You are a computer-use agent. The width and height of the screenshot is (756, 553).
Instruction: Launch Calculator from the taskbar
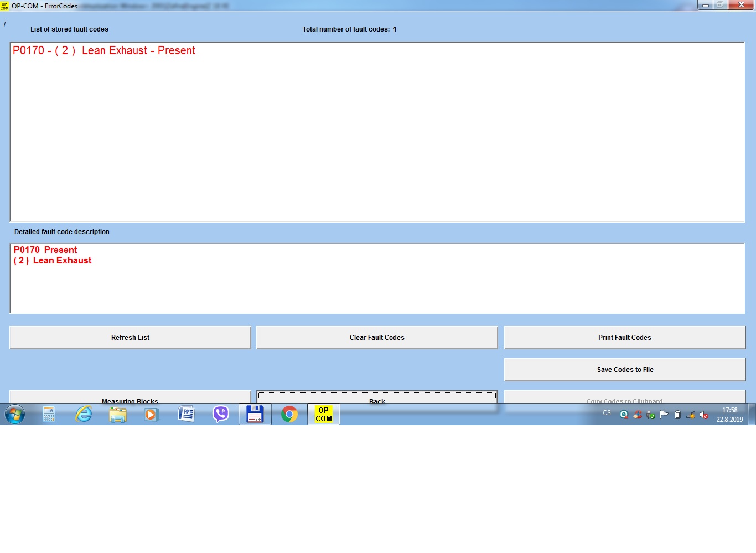tap(49, 414)
